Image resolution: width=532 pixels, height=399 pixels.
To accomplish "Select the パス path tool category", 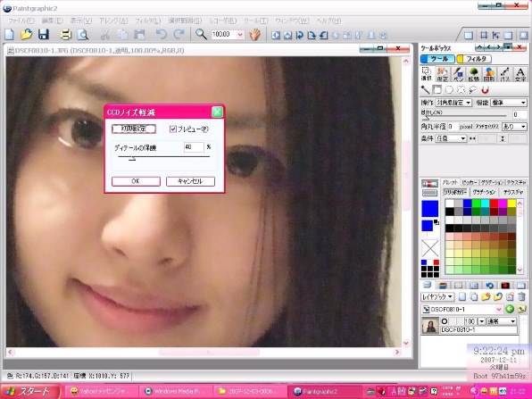I will [x=505, y=74].
